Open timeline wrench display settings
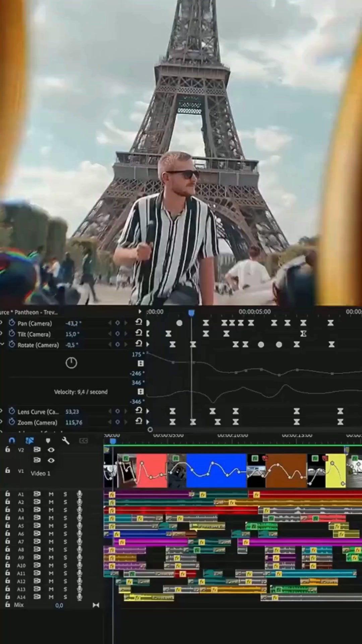362x644 pixels. 66,440
